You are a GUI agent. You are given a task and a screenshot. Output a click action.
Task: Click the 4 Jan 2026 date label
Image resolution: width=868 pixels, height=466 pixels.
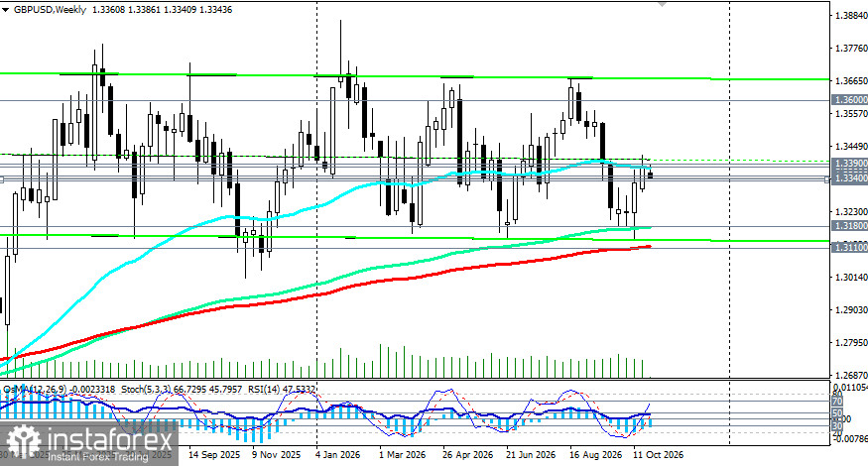(x=337, y=454)
